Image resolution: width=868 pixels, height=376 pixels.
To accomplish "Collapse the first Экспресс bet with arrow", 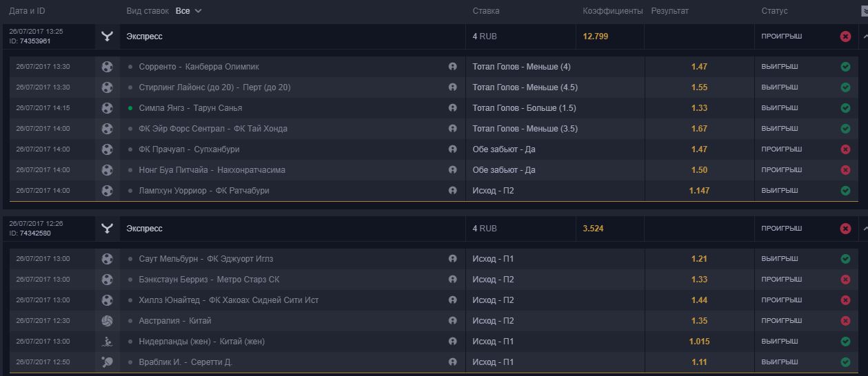I will click(865, 36).
